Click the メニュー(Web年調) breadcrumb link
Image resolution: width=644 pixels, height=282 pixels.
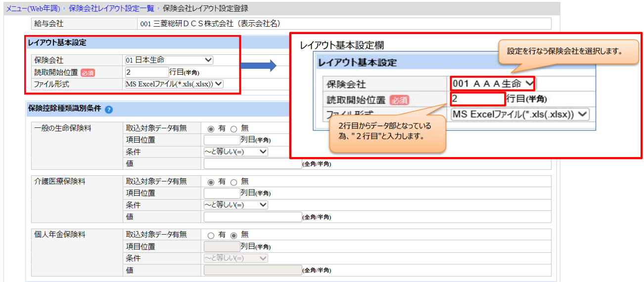33,8
